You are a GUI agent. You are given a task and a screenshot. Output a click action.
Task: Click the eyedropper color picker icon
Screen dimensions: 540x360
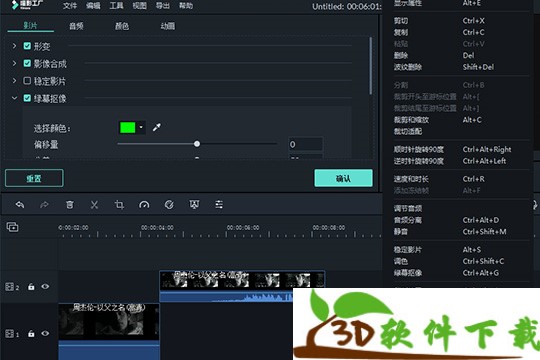click(157, 127)
